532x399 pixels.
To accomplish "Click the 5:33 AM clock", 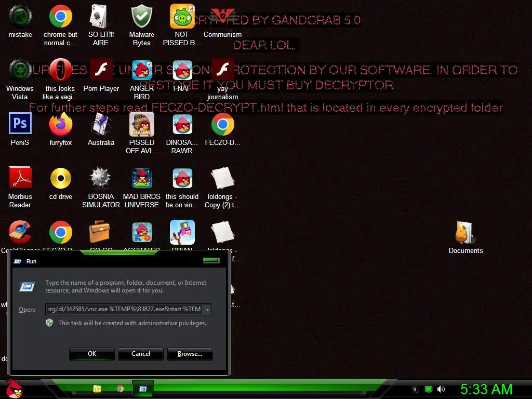I will 486,389.
